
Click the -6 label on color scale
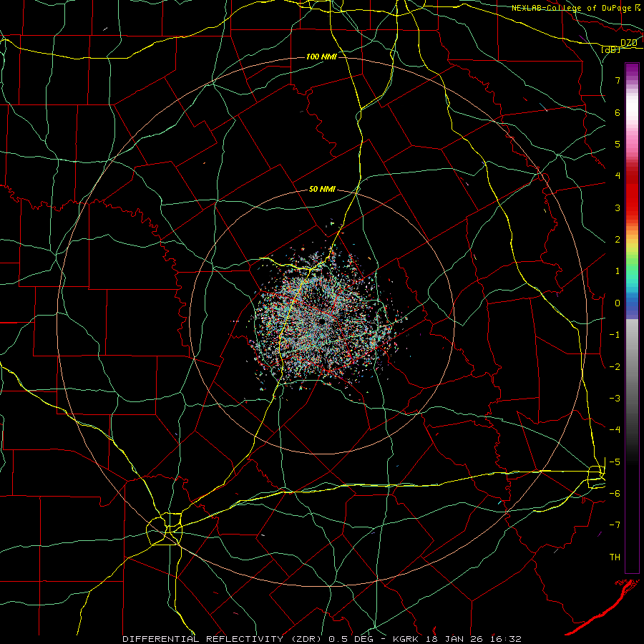615,493
